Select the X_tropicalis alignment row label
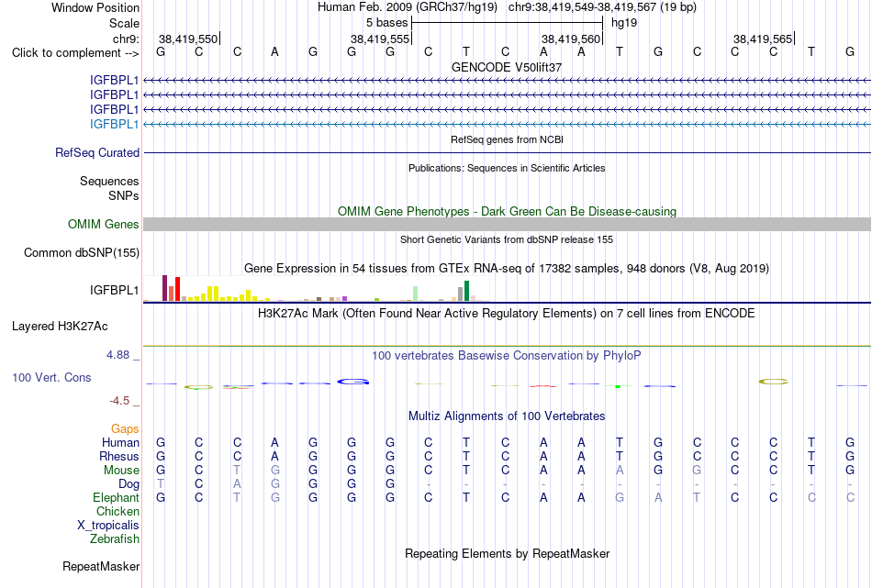This screenshot has height=588, width=872. 108,526
